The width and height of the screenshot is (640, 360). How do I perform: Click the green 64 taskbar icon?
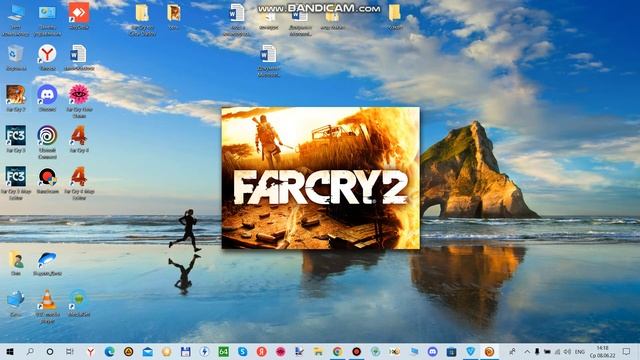[x=223, y=351]
